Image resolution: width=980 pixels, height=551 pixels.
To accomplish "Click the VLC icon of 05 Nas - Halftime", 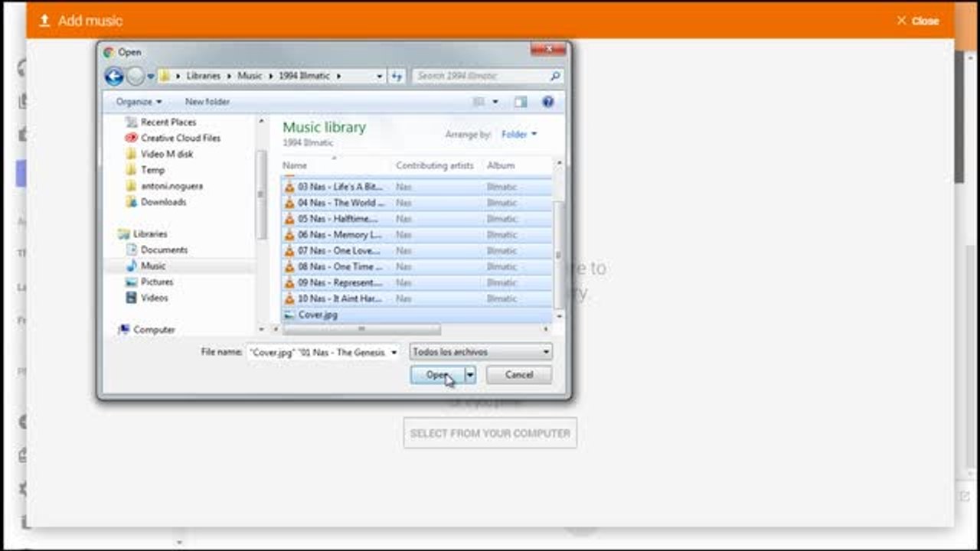I will pyautogui.click(x=289, y=219).
